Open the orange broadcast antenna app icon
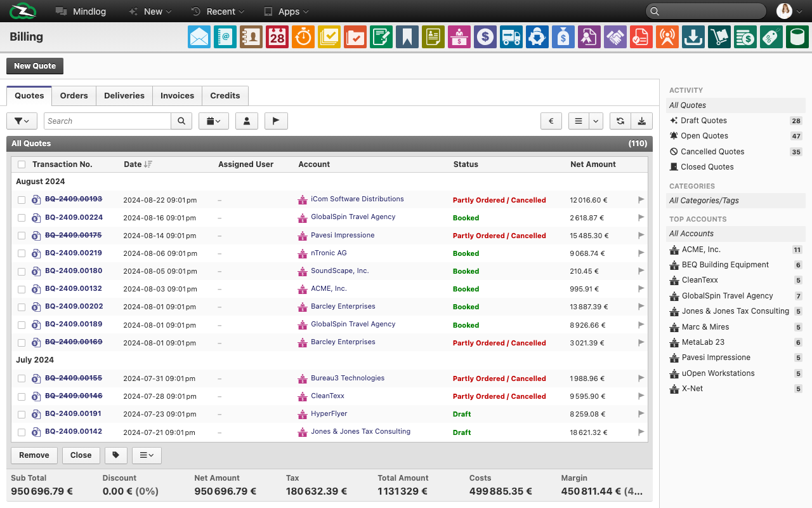Viewport: 812px width, 508px height. (667, 37)
